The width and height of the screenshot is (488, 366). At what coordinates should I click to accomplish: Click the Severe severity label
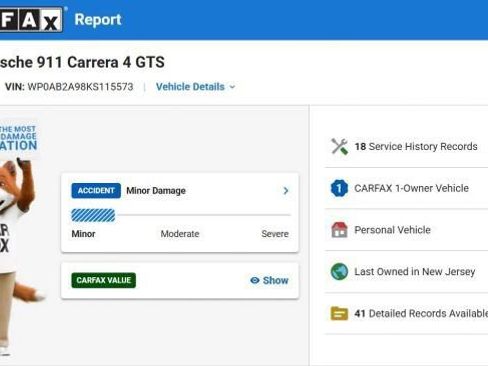point(275,234)
